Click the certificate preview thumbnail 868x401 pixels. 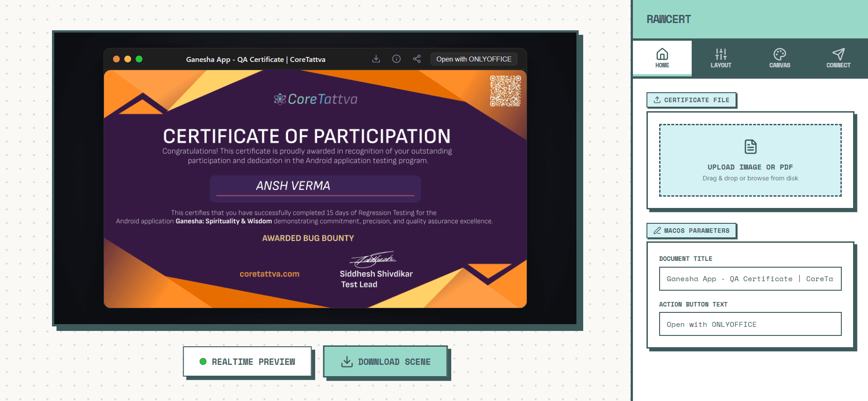point(315,189)
